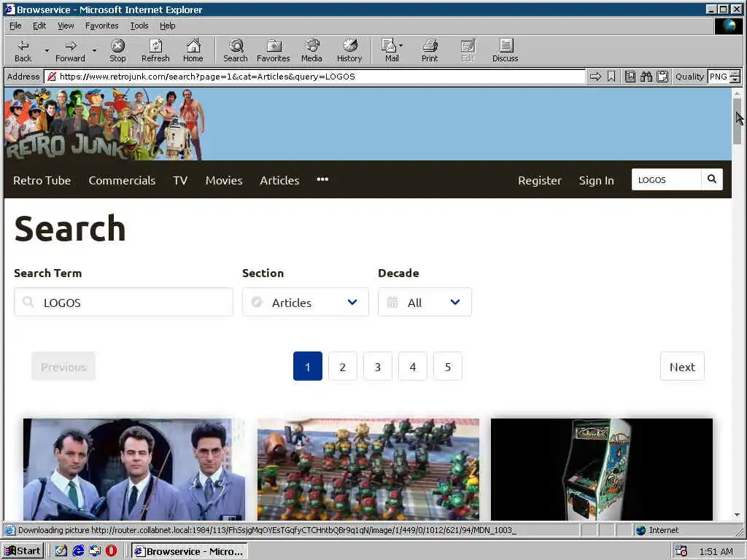This screenshot has height=560, width=747.
Task: Show the History pane
Action: tap(349, 51)
